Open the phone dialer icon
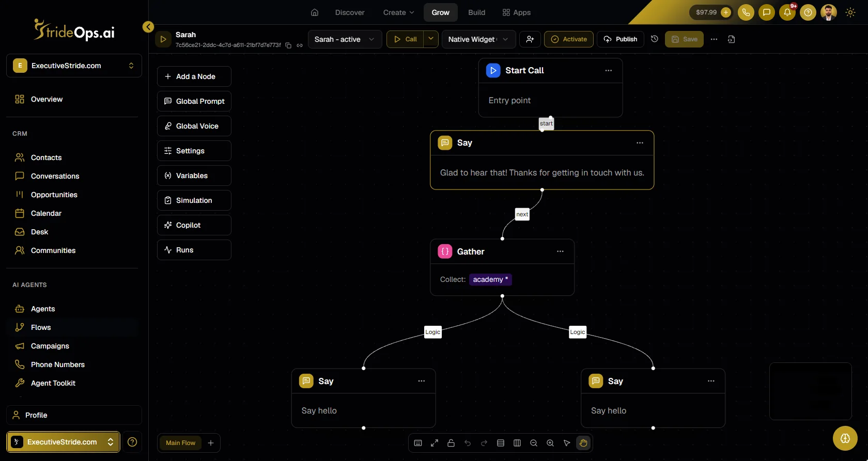Image resolution: width=868 pixels, height=461 pixels. click(x=746, y=12)
